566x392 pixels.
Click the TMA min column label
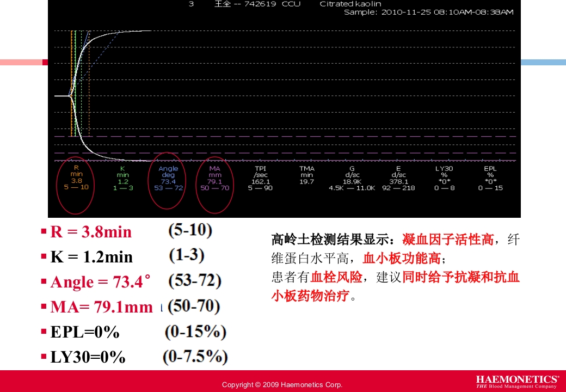point(306,171)
